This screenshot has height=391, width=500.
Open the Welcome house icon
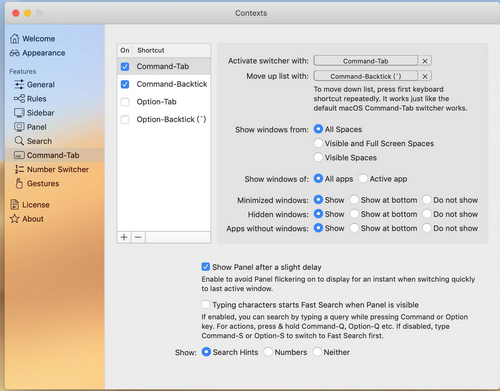[14, 39]
